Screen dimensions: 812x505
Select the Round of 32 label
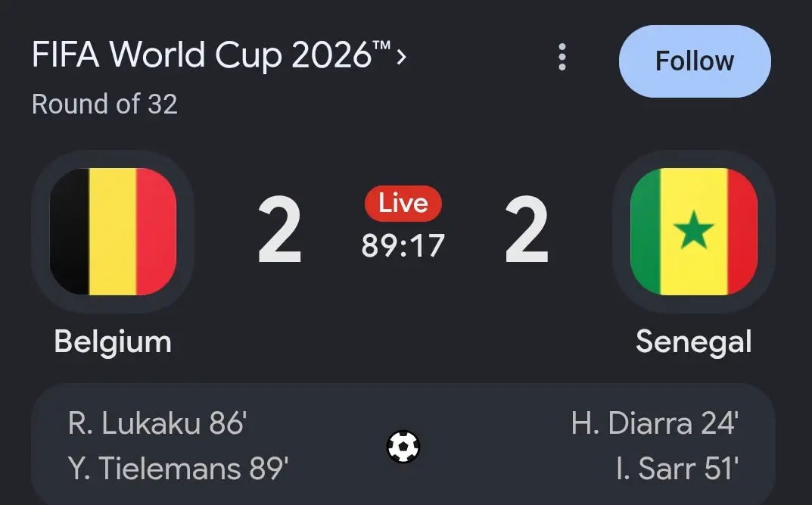(x=104, y=104)
